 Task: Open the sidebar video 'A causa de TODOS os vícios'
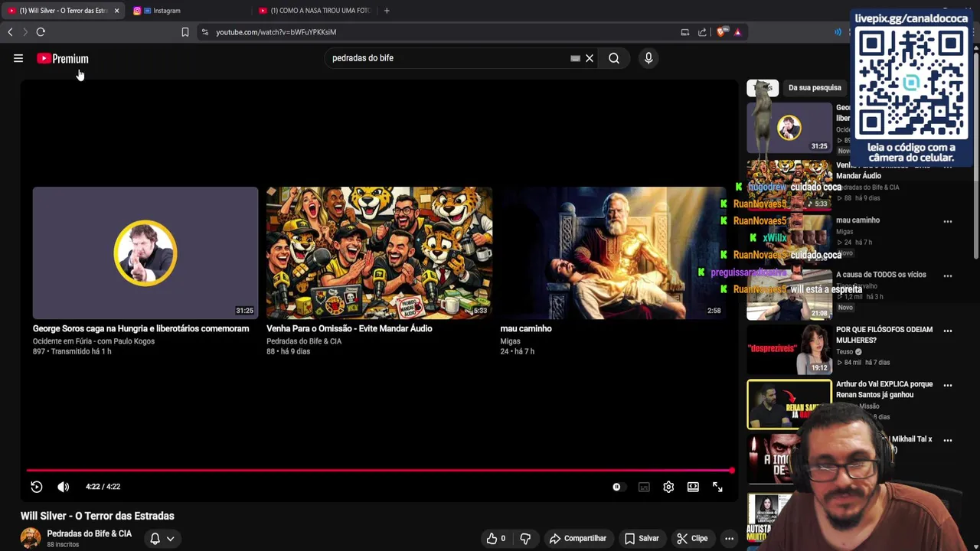(x=880, y=275)
